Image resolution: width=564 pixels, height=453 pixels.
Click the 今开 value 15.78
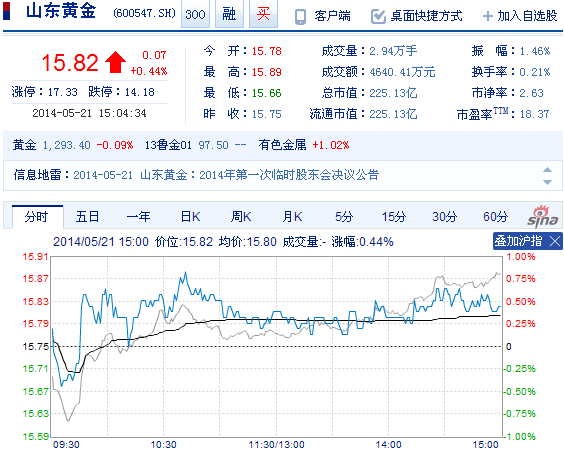click(267, 51)
